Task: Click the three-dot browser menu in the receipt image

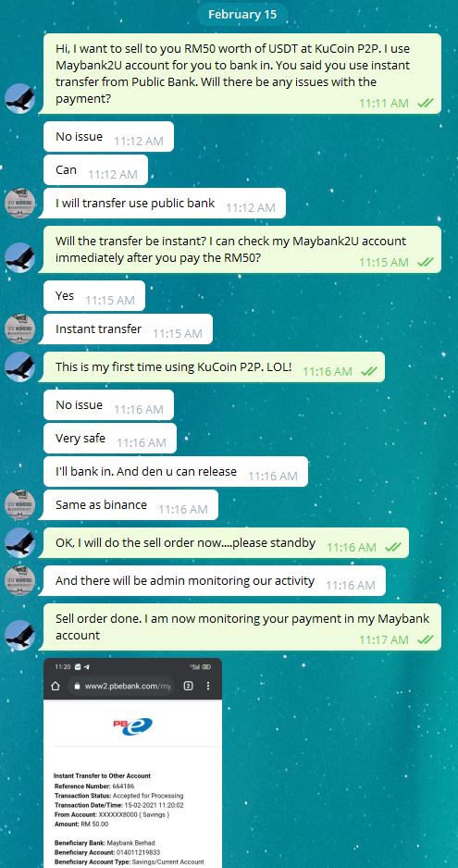Action: point(208,686)
